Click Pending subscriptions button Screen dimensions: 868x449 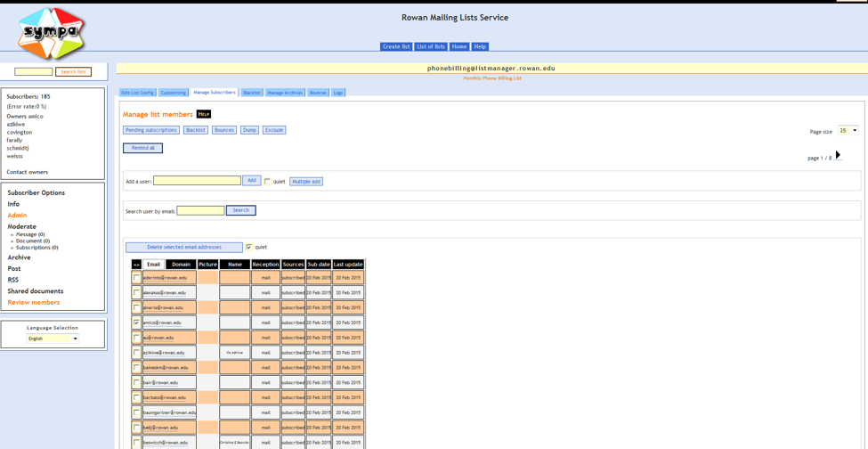pyautogui.click(x=151, y=130)
